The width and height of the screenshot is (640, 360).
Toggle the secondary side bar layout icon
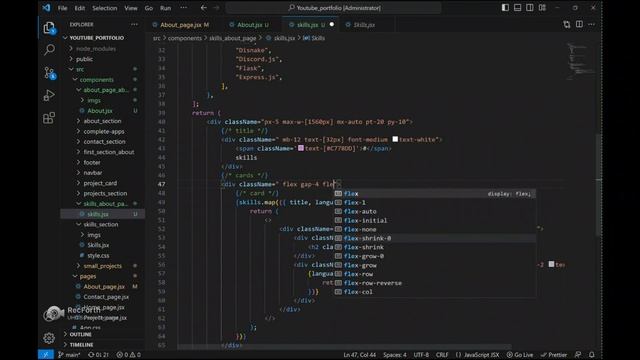(530, 8)
